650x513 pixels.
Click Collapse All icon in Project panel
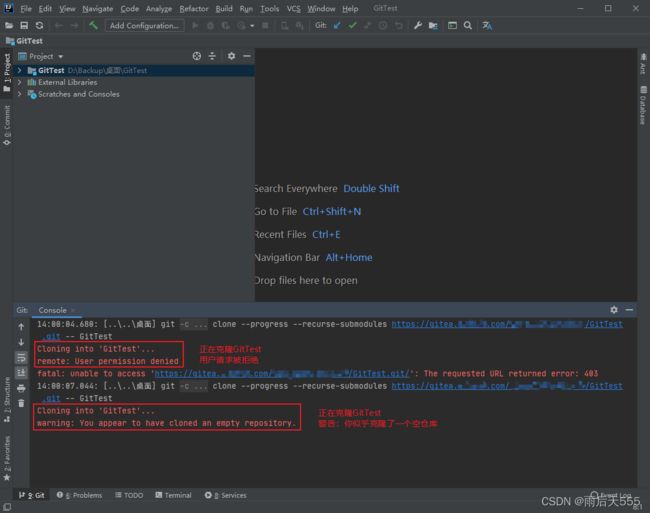[212, 56]
